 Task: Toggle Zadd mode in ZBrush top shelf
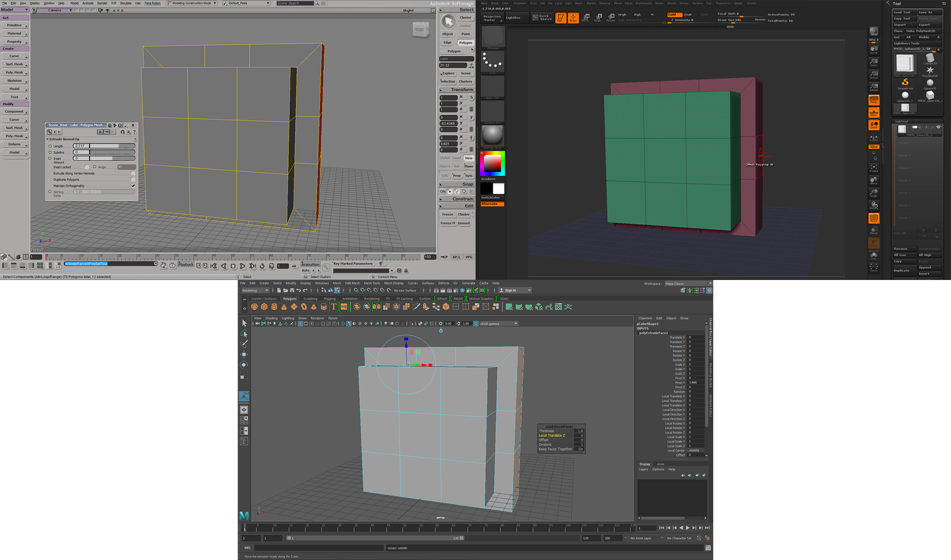click(675, 14)
